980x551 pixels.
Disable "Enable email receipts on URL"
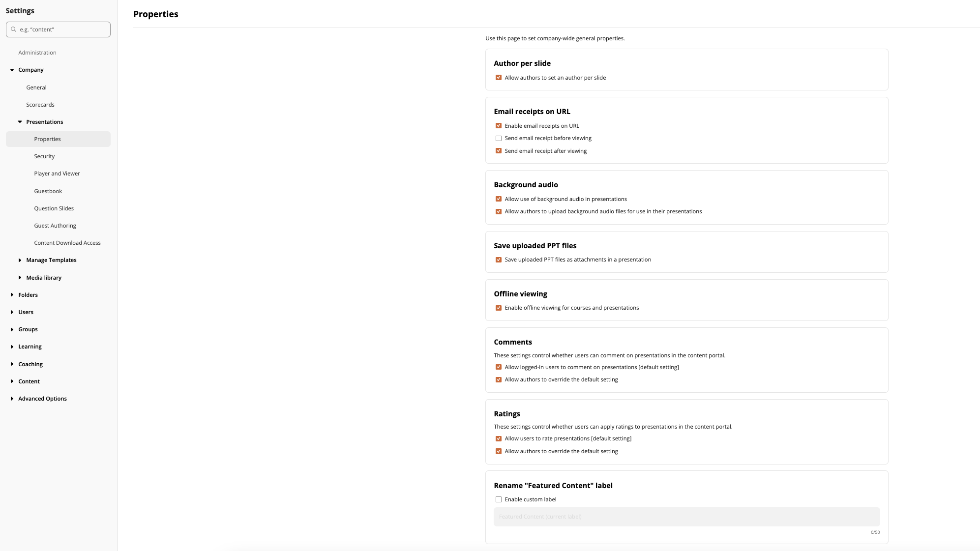pos(498,126)
